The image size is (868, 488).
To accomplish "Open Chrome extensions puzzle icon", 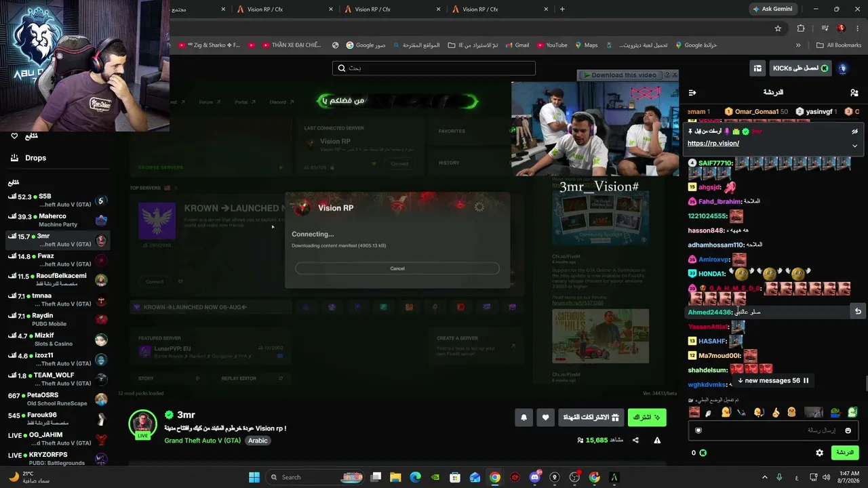I will click(x=801, y=28).
